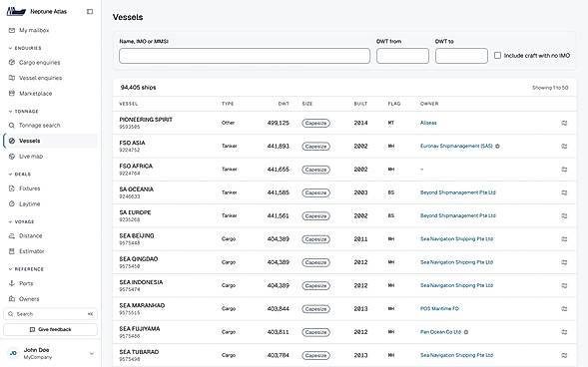Click the Estimator calculator icon
The width and height of the screenshot is (588, 367).
click(x=12, y=251)
